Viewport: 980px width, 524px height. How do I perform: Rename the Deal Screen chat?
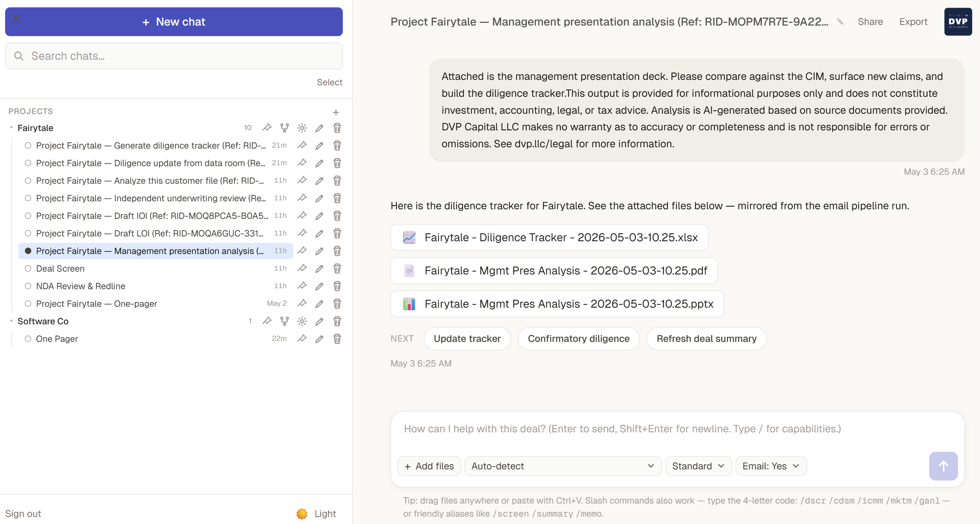coord(320,268)
